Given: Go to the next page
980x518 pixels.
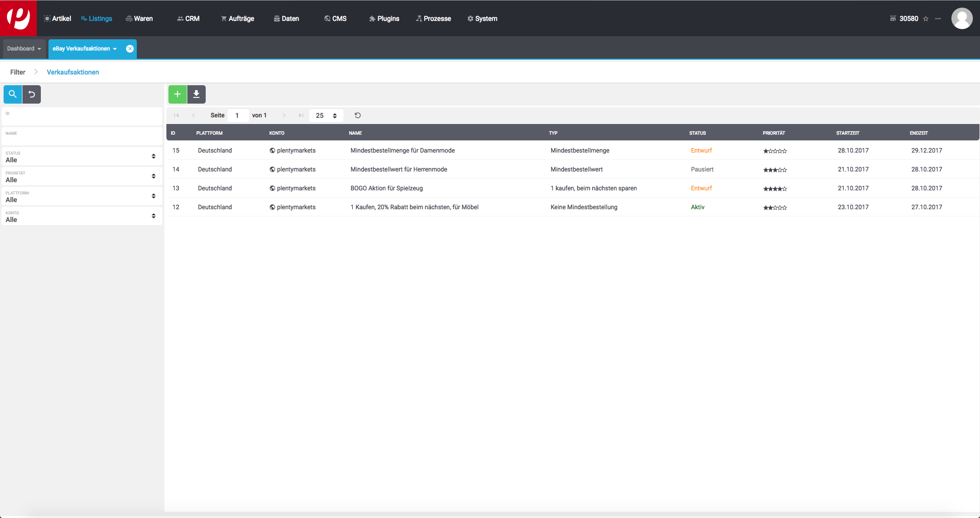Looking at the screenshot, I should pos(284,115).
